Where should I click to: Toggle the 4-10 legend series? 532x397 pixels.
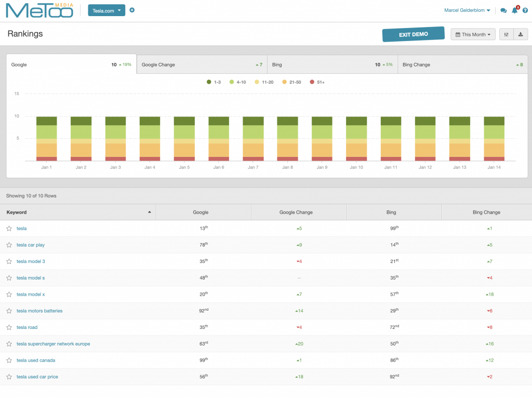238,82
